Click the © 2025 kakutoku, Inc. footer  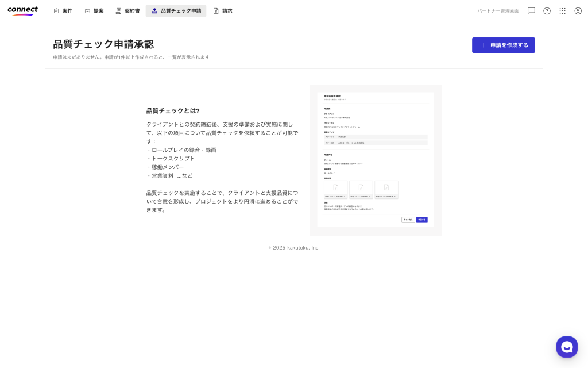pyautogui.click(x=294, y=248)
